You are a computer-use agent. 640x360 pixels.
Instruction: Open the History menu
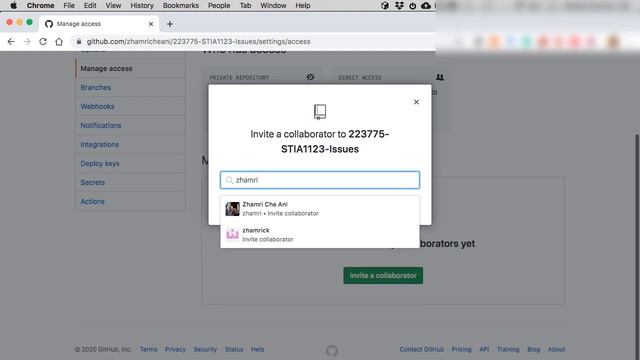pos(142,6)
